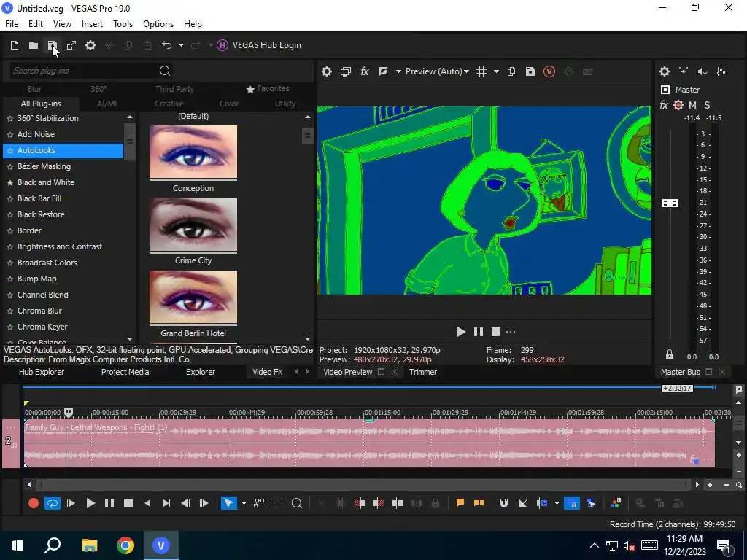Open the preview transport more-options dots
The height and width of the screenshot is (560, 747).
(x=511, y=332)
